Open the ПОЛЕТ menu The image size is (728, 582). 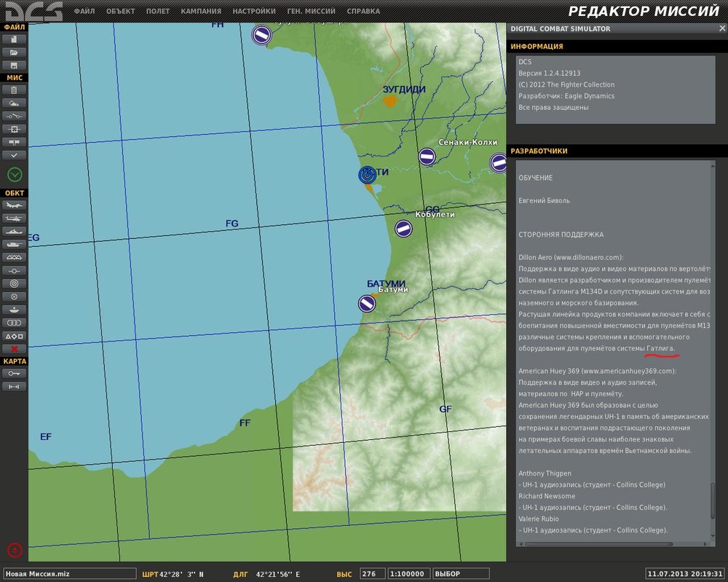[x=158, y=11]
